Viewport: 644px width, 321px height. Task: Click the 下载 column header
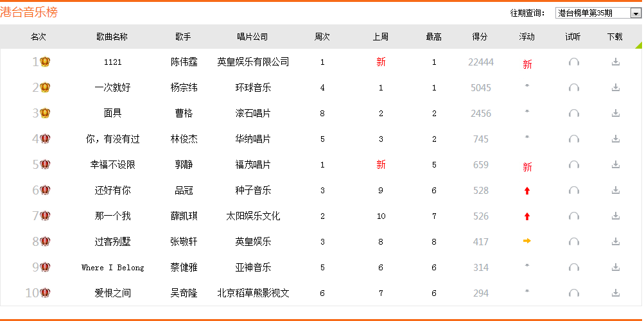tap(615, 37)
